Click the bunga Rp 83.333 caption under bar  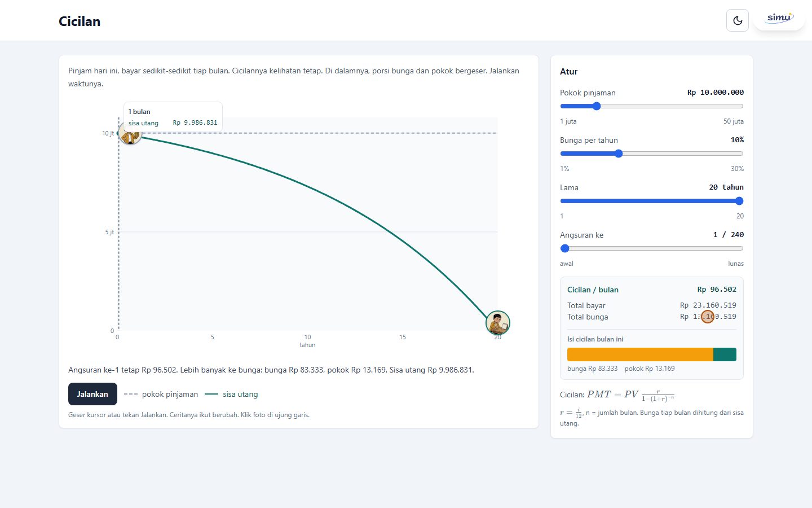(x=592, y=369)
